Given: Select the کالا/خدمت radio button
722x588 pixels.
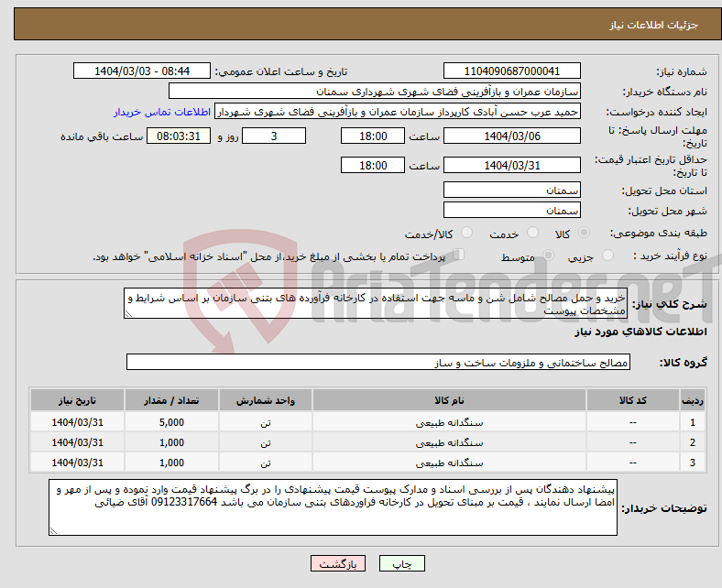Looking at the screenshot, I should [x=466, y=233].
